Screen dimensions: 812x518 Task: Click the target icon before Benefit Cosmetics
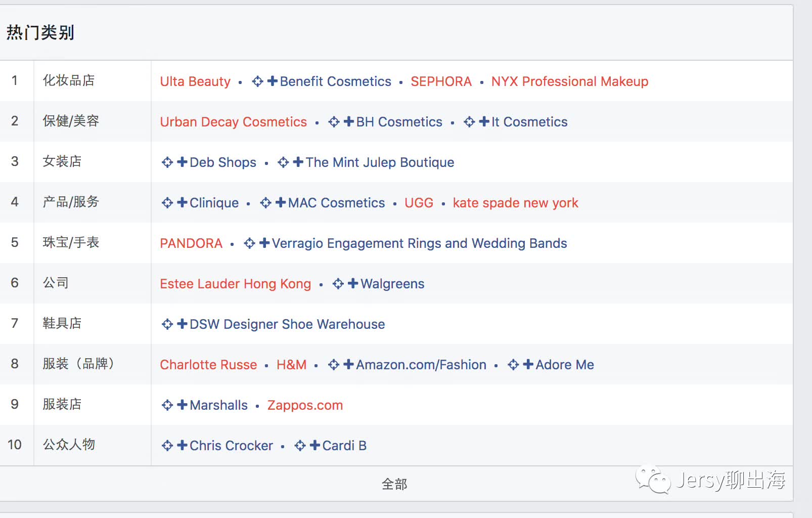(258, 81)
